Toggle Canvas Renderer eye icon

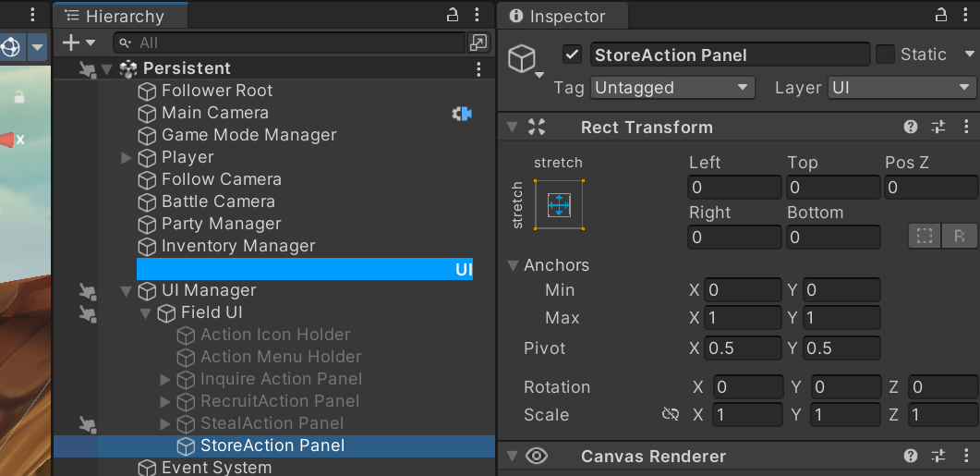point(537,456)
